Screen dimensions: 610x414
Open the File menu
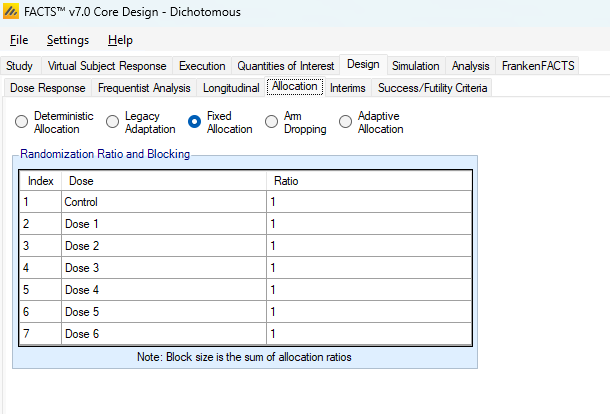click(19, 40)
